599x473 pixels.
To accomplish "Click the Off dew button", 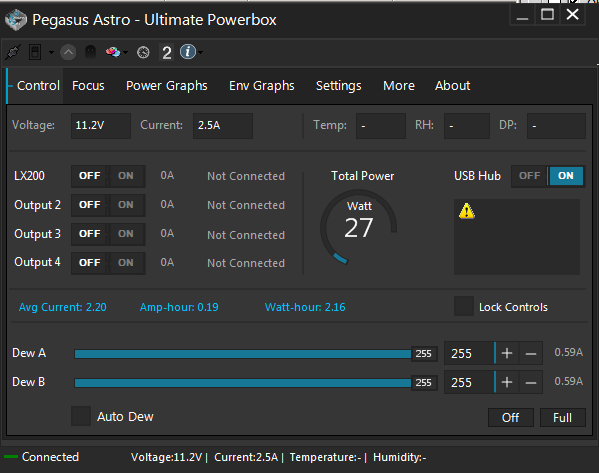I will [x=511, y=418].
